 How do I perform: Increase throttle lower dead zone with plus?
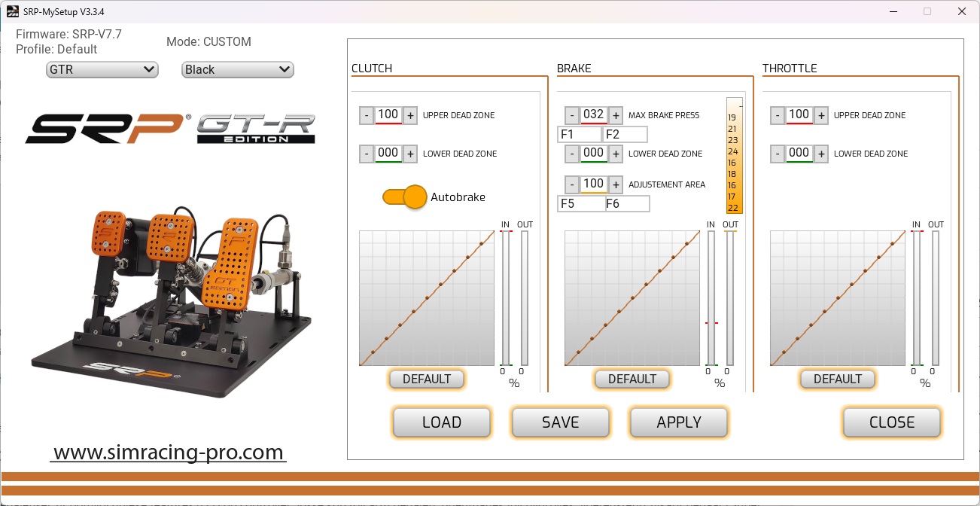821,154
